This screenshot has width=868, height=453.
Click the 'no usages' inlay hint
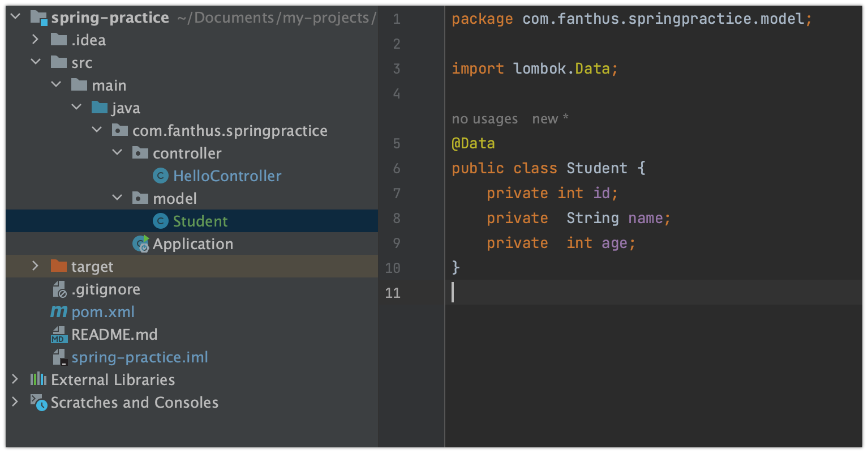pyautogui.click(x=484, y=119)
